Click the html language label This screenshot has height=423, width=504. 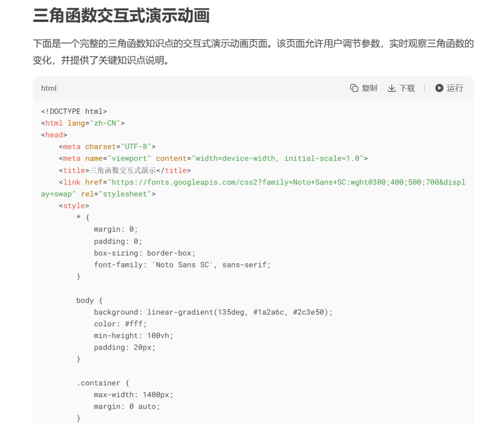pyautogui.click(x=49, y=88)
